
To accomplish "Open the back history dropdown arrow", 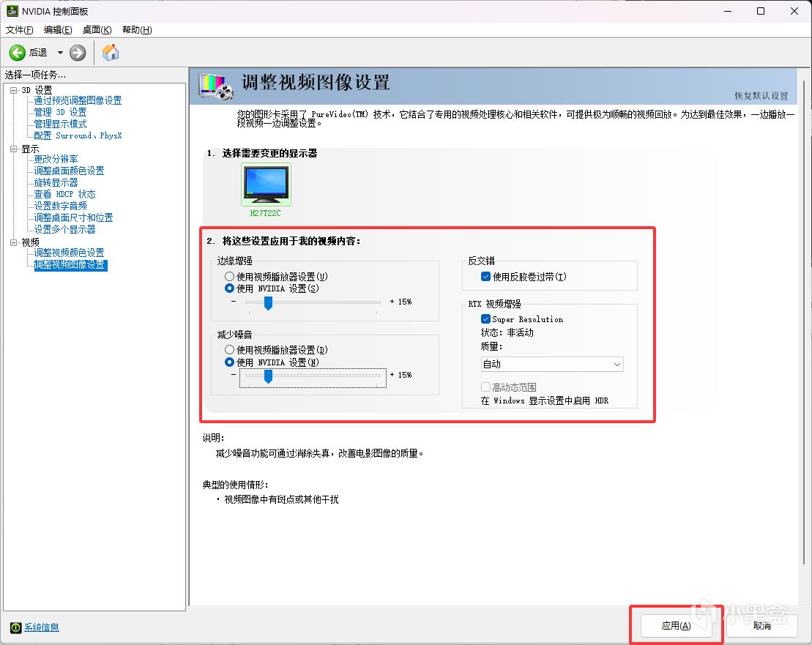I will (x=60, y=52).
